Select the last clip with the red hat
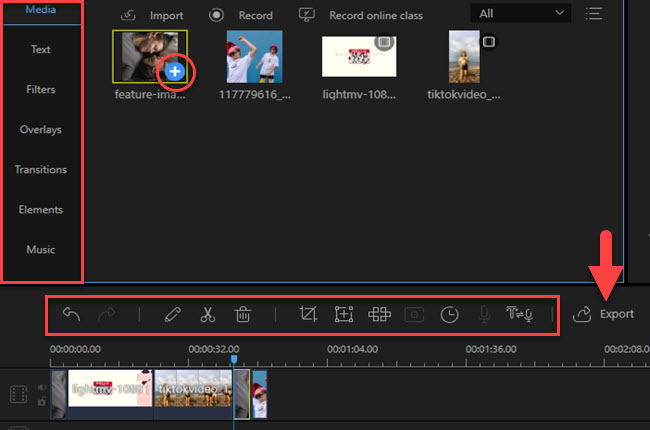The width and height of the screenshot is (650, 430). pos(260,394)
